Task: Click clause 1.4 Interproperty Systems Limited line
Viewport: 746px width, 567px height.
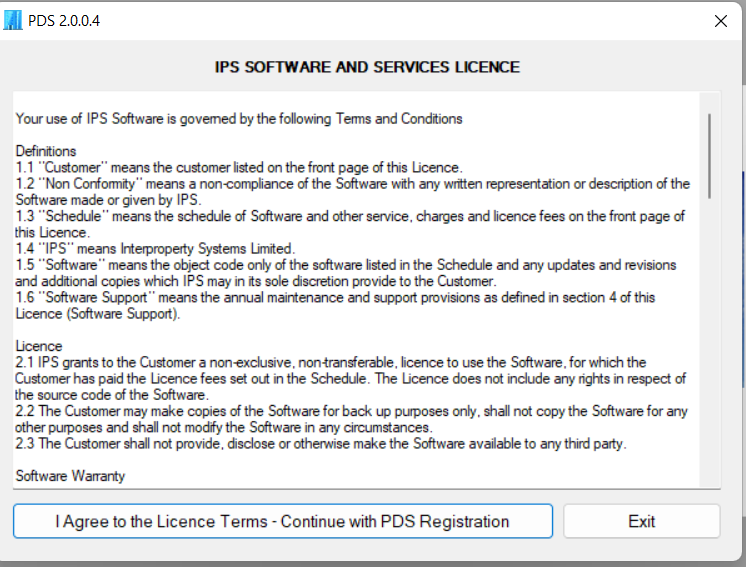Action: pyautogui.click(x=155, y=248)
